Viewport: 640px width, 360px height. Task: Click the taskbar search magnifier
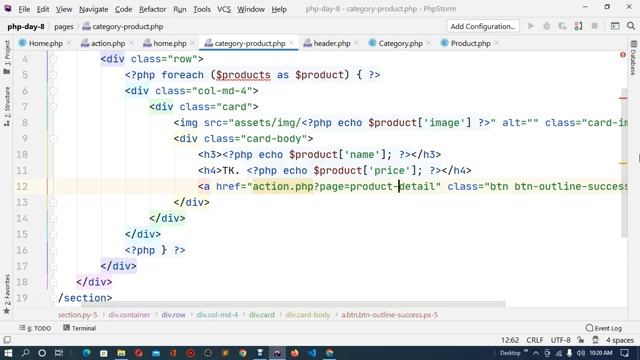[25, 353]
